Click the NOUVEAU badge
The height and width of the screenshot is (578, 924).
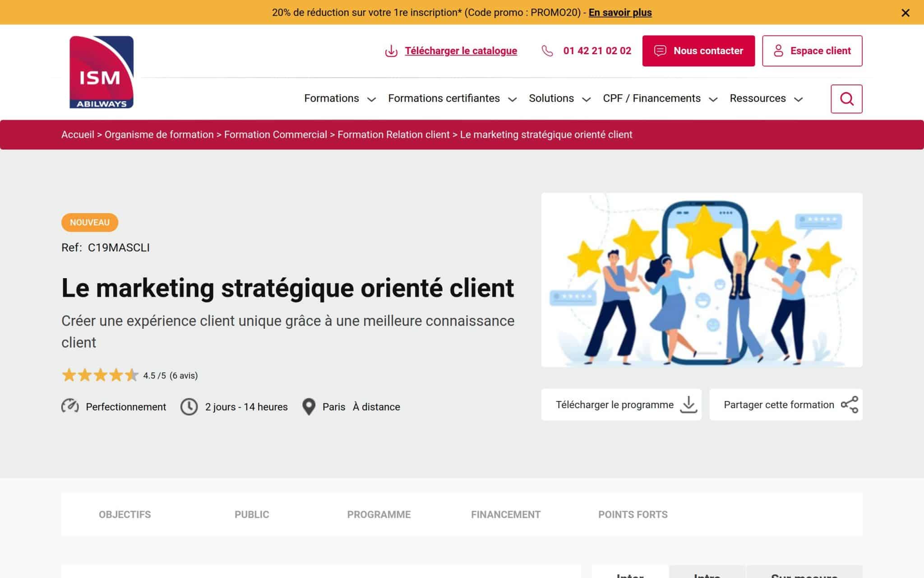coord(90,222)
